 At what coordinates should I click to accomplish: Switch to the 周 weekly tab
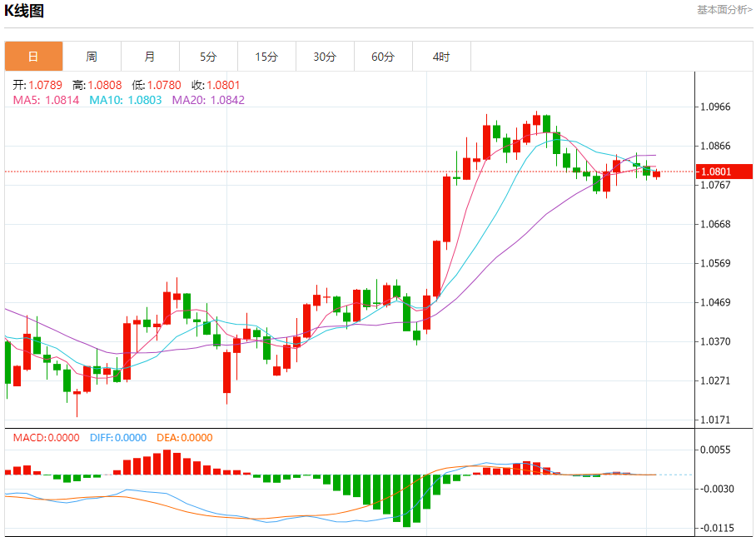tap(92, 57)
